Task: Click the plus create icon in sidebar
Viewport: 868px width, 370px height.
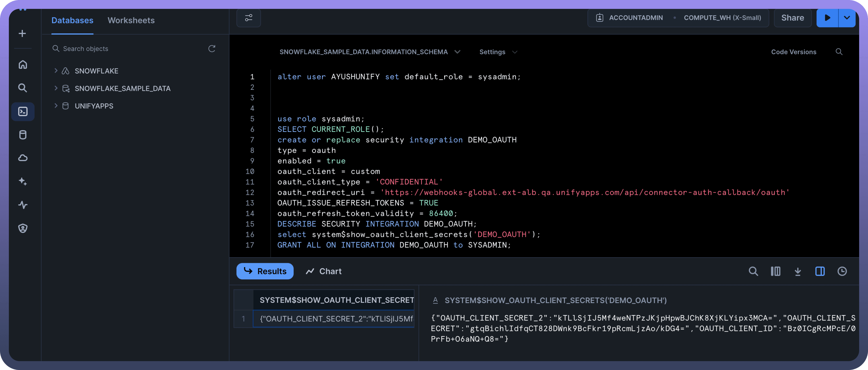Action: click(22, 33)
